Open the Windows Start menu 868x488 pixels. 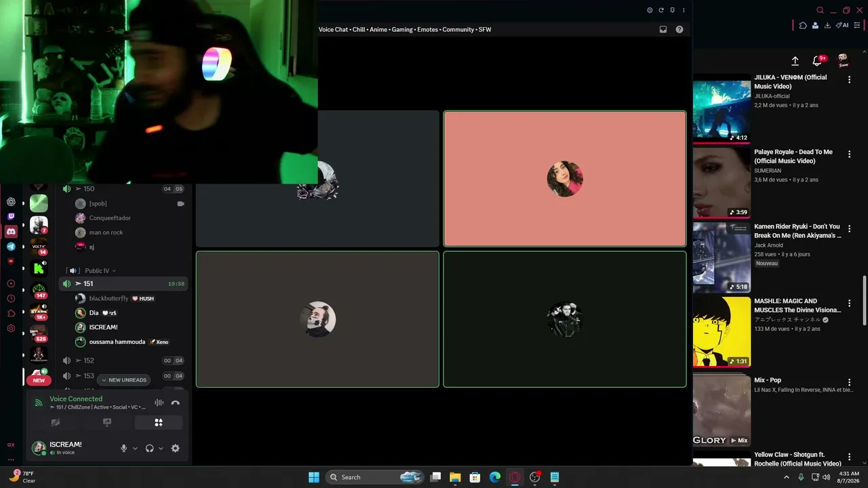click(x=314, y=477)
